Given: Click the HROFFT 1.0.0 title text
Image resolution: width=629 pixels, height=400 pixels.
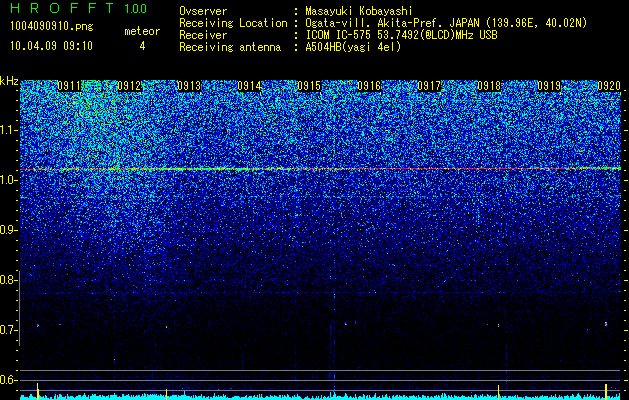Looking at the screenshot, I should [x=78, y=8].
